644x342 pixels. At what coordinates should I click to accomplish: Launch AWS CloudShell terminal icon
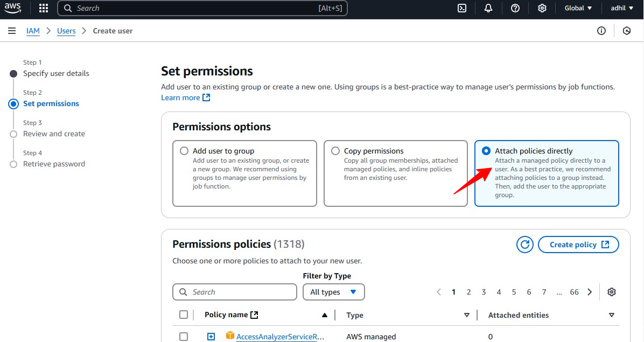(x=462, y=8)
